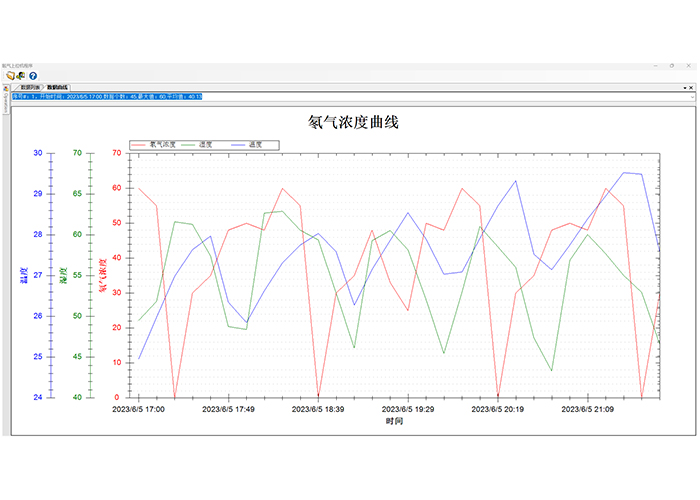Click the red 氧气浓度 vertical axis label

pos(103,275)
